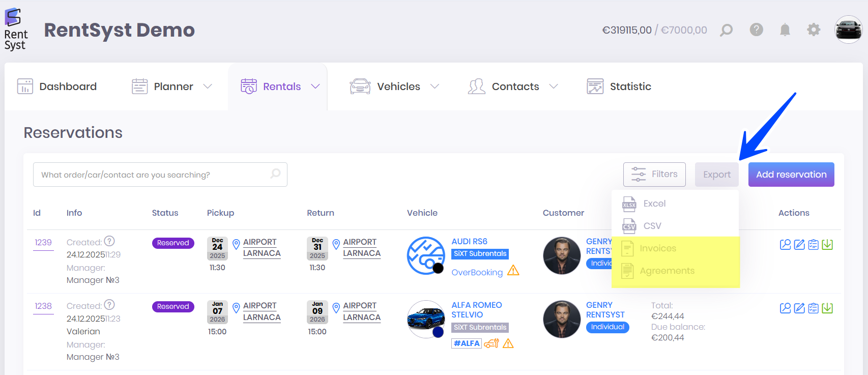This screenshot has height=375, width=868.
Task: Select Agreements in the export menu
Action: tap(667, 271)
